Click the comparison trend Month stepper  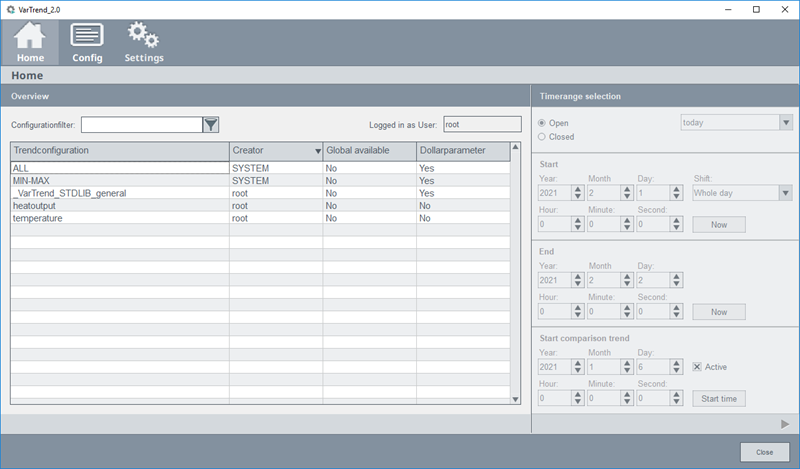click(627, 367)
